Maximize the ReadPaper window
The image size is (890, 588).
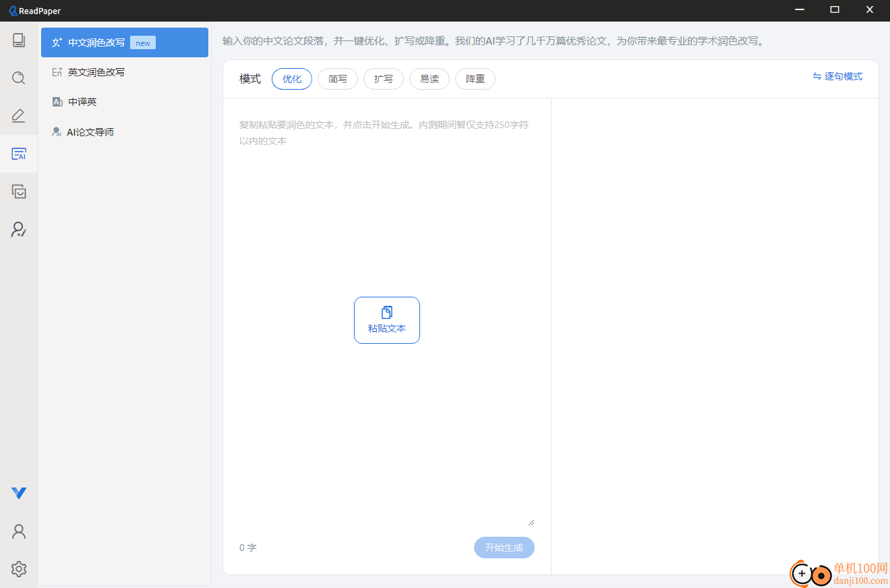tap(835, 9)
